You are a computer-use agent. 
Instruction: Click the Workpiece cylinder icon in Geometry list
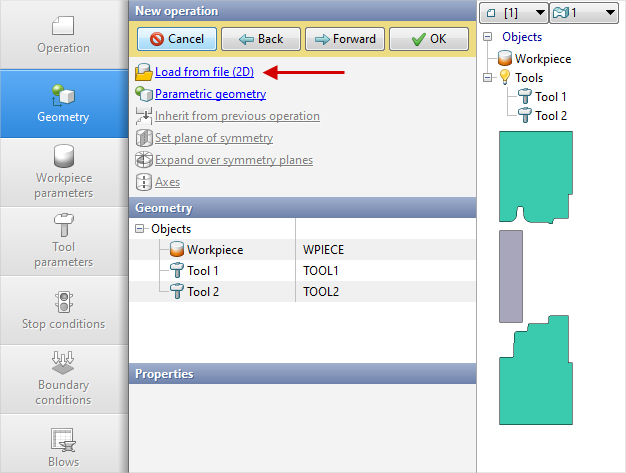point(175,249)
